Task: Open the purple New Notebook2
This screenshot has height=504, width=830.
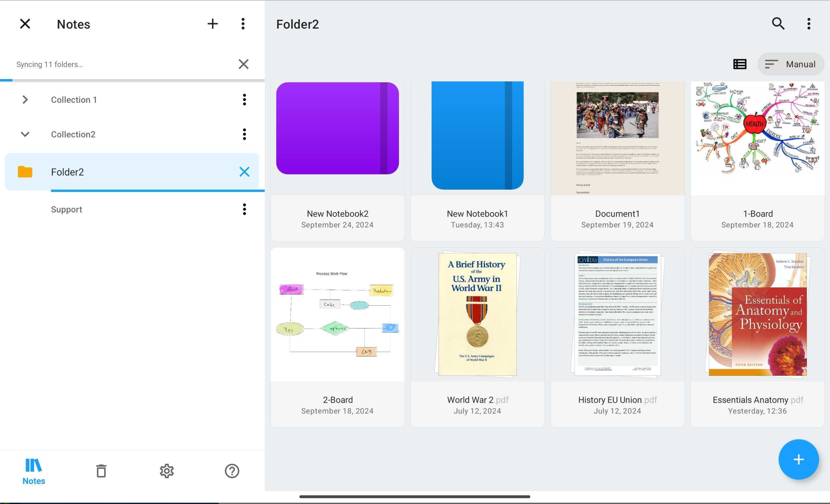Action: point(337,128)
